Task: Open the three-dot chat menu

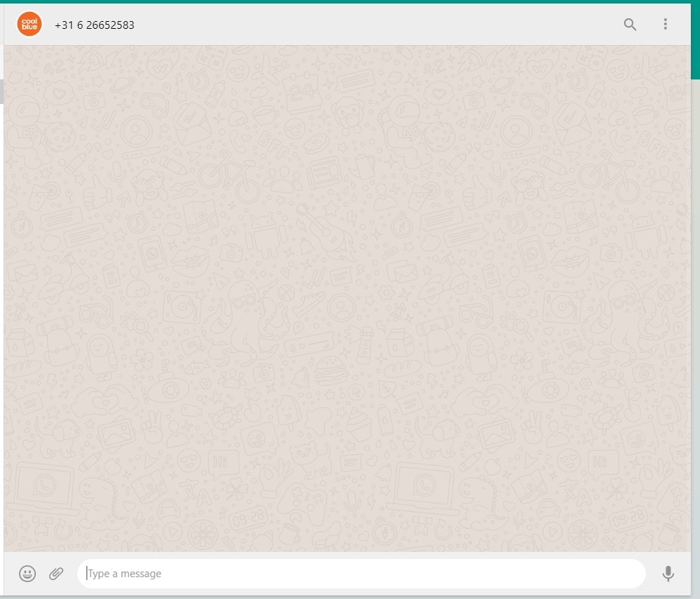Action: tap(666, 24)
